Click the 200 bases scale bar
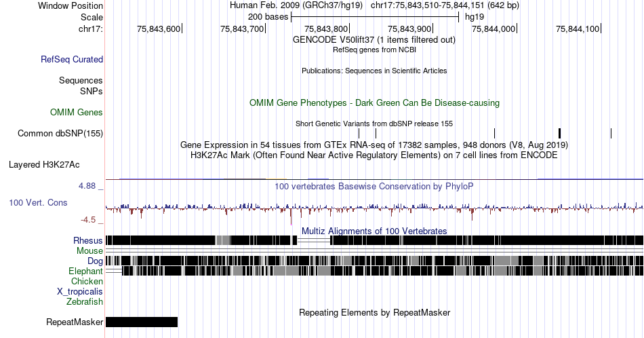 click(375, 17)
